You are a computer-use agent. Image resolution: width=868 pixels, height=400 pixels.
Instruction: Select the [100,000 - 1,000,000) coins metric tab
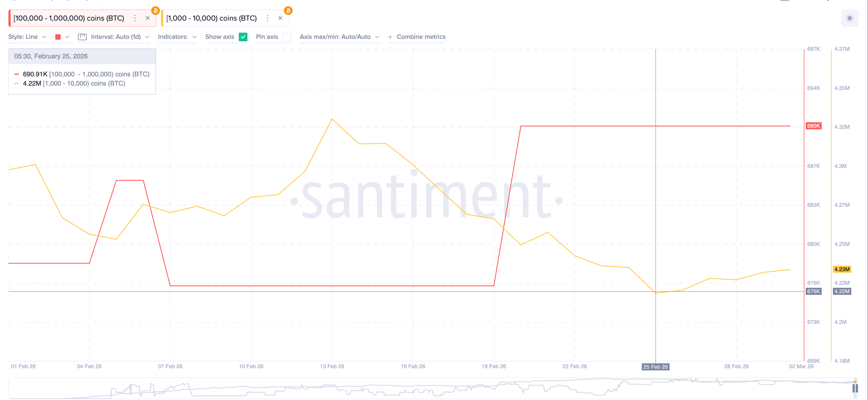pos(69,18)
